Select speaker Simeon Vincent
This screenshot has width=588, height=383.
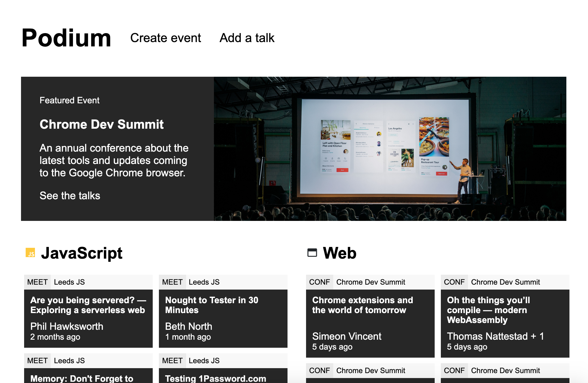coord(347,336)
